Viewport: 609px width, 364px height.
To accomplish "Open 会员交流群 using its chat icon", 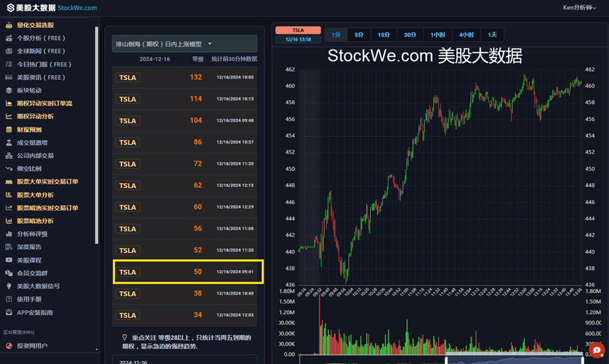I will (9, 273).
